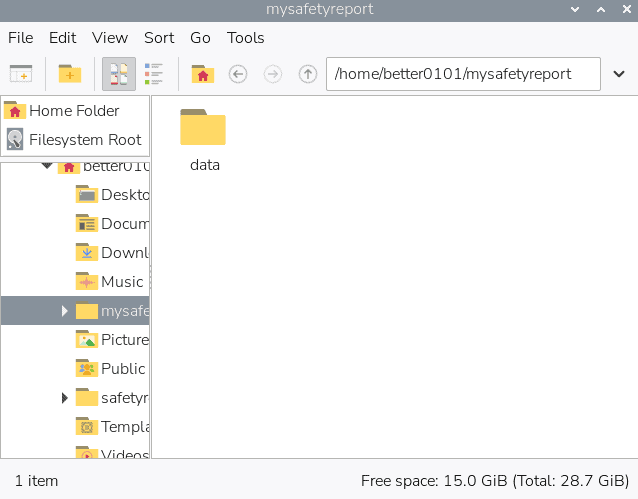Open the path history dropdown arrow
638x499 pixels.
click(x=618, y=74)
